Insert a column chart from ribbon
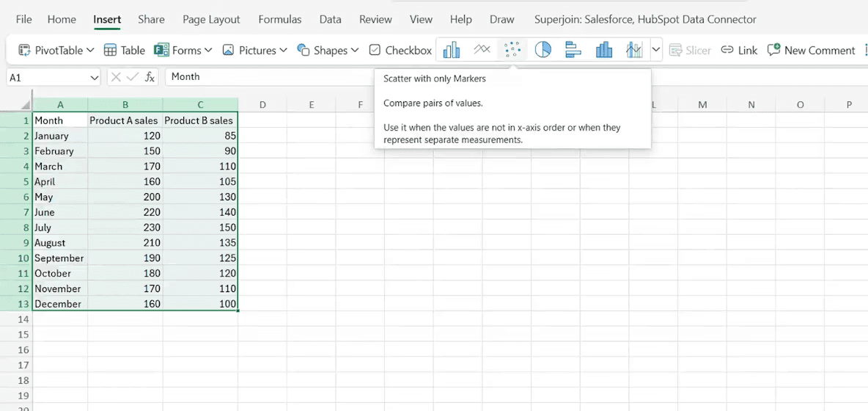 pyautogui.click(x=452, y=51)
